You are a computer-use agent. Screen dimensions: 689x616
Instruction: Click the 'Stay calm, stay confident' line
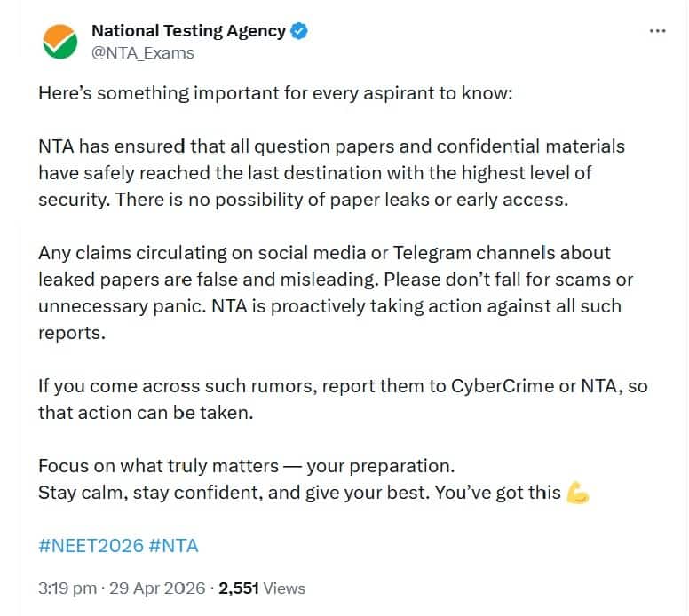pyautogui.click(x=313, y=493)
